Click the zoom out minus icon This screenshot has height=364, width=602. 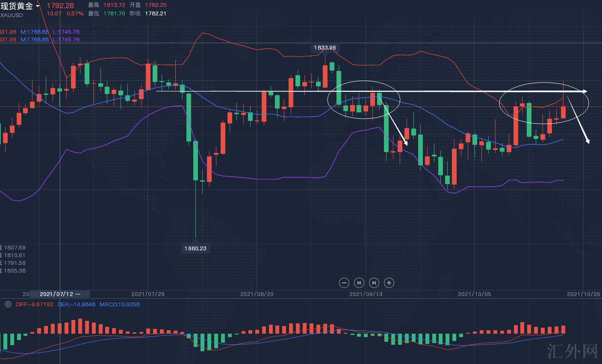(x=344, y=283)
